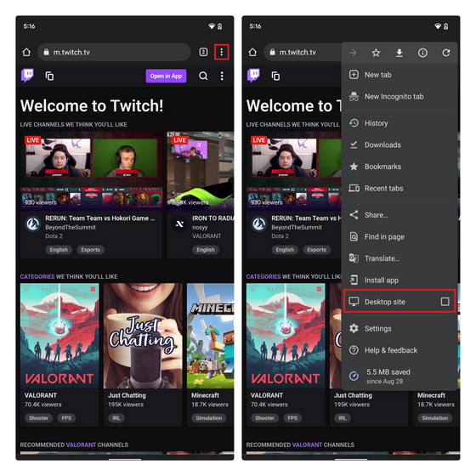The image size is (476, 476).
Task: Tap FPS tag in right phone
Action: (x=292, y=418)
